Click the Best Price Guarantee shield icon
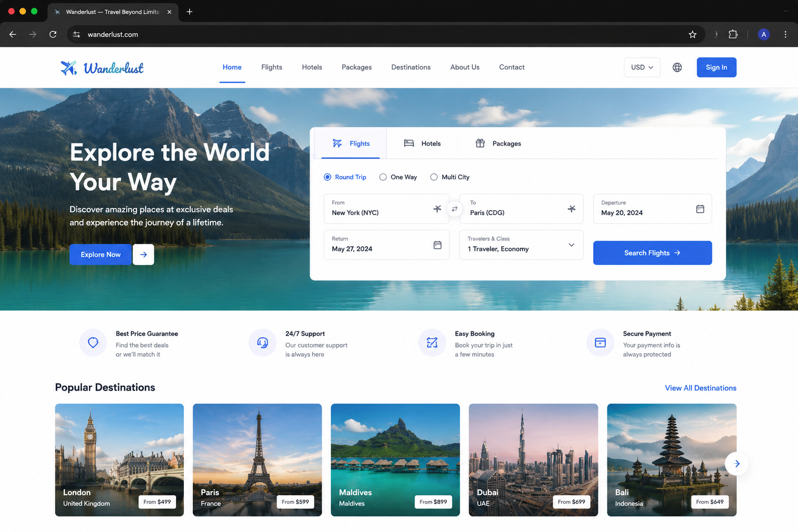This screenshot has width=798, height=532. [x=93, y=343]
